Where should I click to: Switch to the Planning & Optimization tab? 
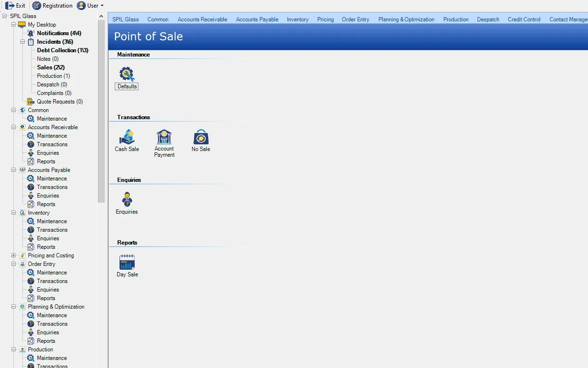(x=406, y=19)
